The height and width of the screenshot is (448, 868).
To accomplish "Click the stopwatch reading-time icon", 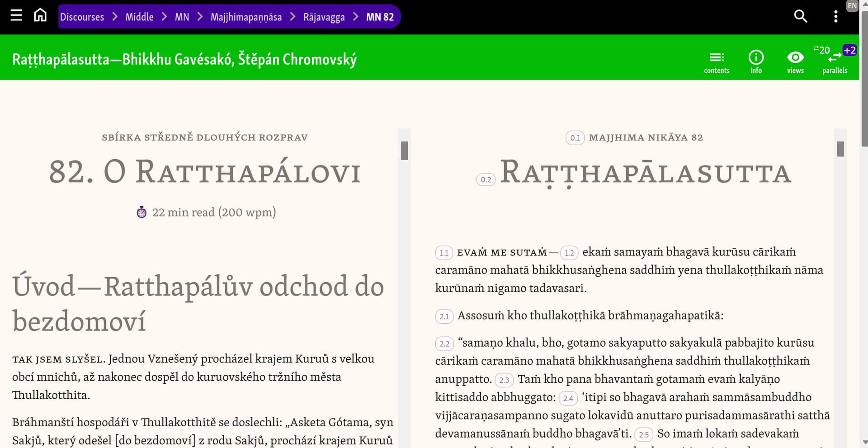I will click(142, 212).
